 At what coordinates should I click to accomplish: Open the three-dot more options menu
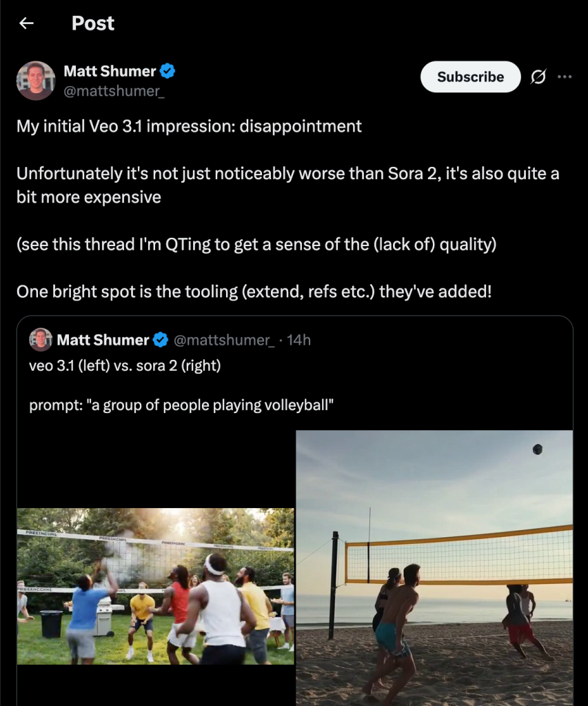tap(565, 77)
